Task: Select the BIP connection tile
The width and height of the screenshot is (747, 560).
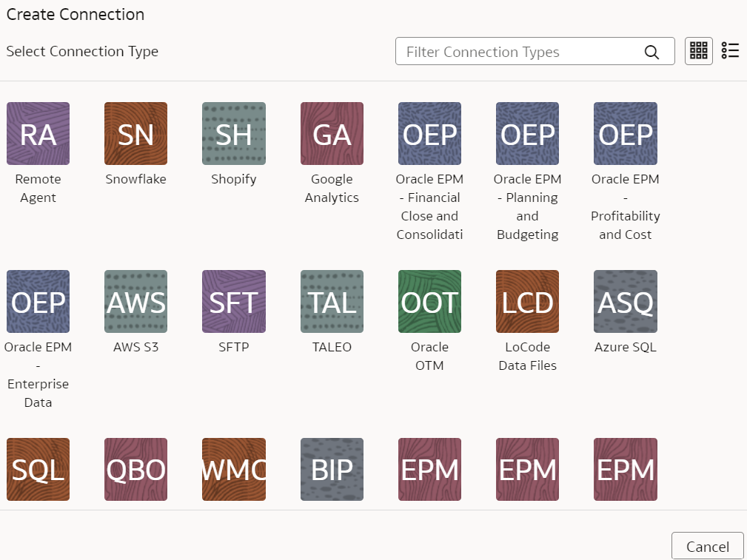Action: tap(332, 469)
